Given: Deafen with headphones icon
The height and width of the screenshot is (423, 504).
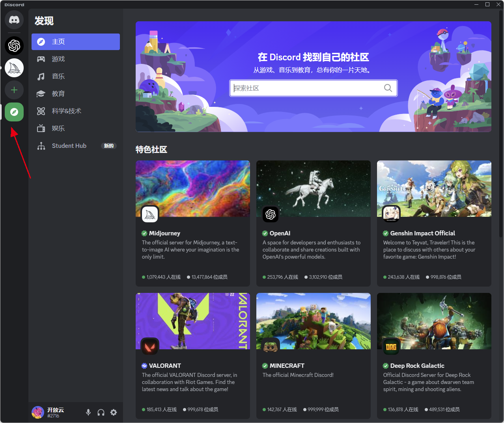Looking at the screenshot, I should [101, 412].
